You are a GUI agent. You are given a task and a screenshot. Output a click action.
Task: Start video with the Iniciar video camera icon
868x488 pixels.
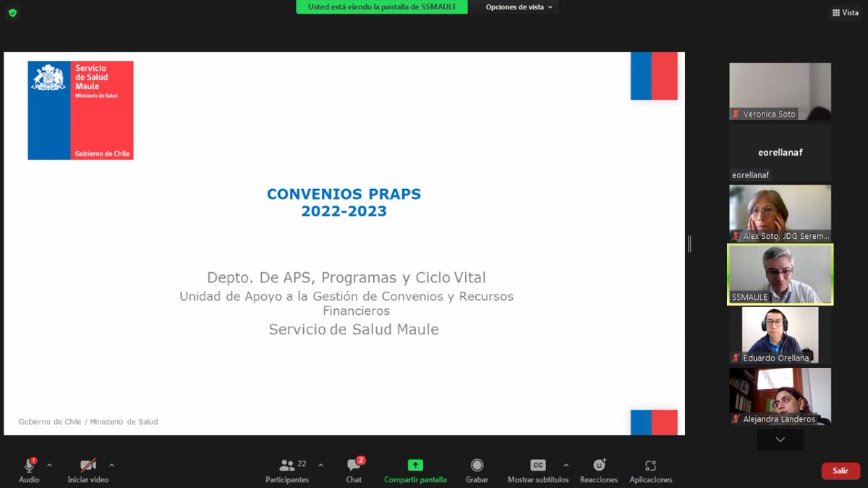tap(88, 465)
